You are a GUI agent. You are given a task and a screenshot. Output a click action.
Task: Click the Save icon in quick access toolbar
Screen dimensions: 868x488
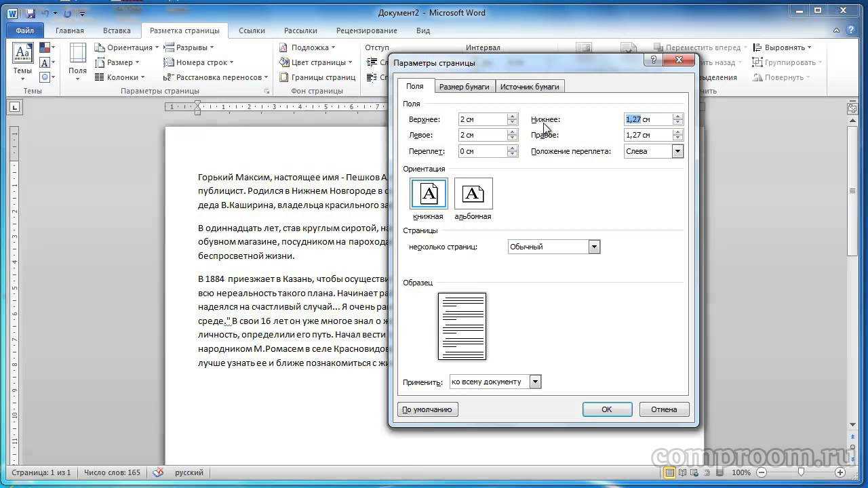click(31, 13)
